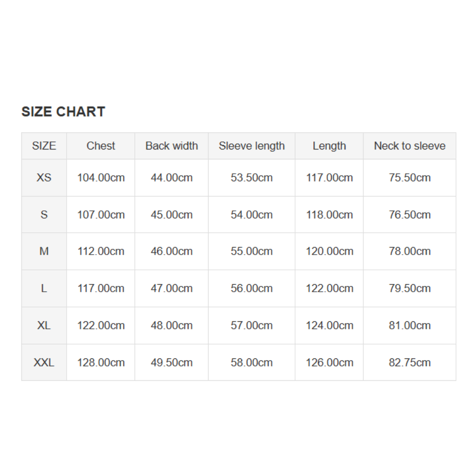The image size is (476, 476).
Task: Click the Neck to sleeve header
Action: 409,146
